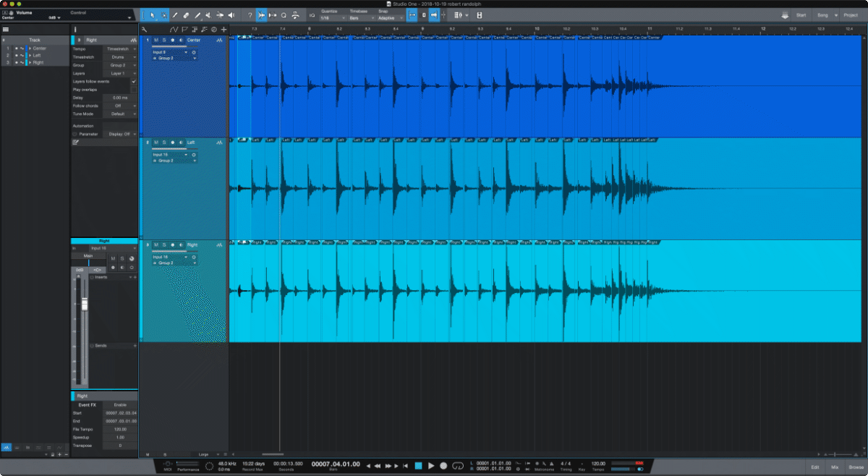Solo the Left track
Image resolution: width=868 pixels, height=476 pixels.
(164, 143)
